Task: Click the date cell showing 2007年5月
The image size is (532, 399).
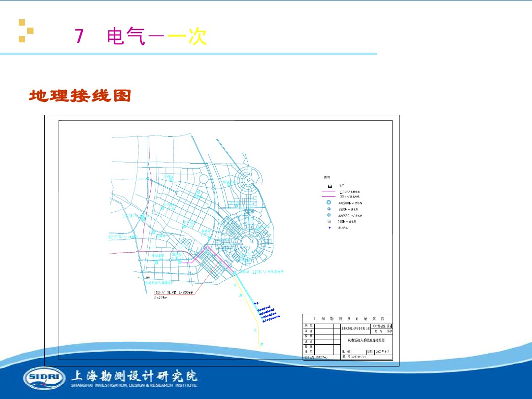Action: tap(382, 352)
